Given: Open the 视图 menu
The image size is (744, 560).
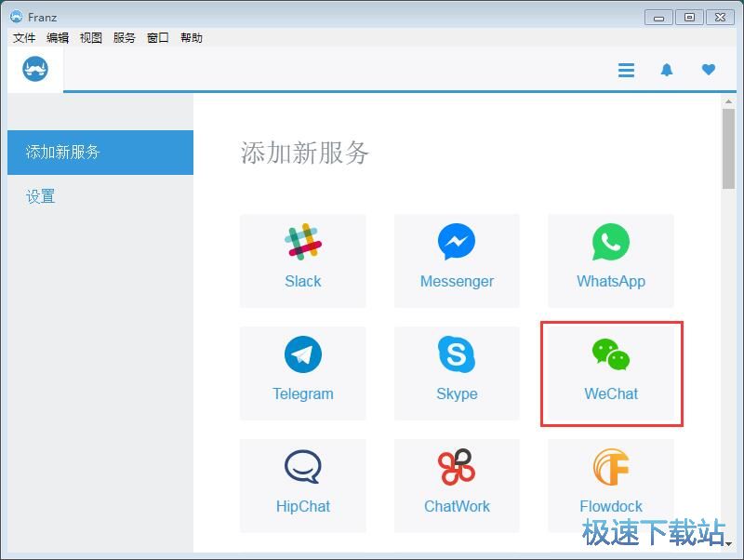Looking at the screenshot, I should pyautogui.click(x=90, y=37).
